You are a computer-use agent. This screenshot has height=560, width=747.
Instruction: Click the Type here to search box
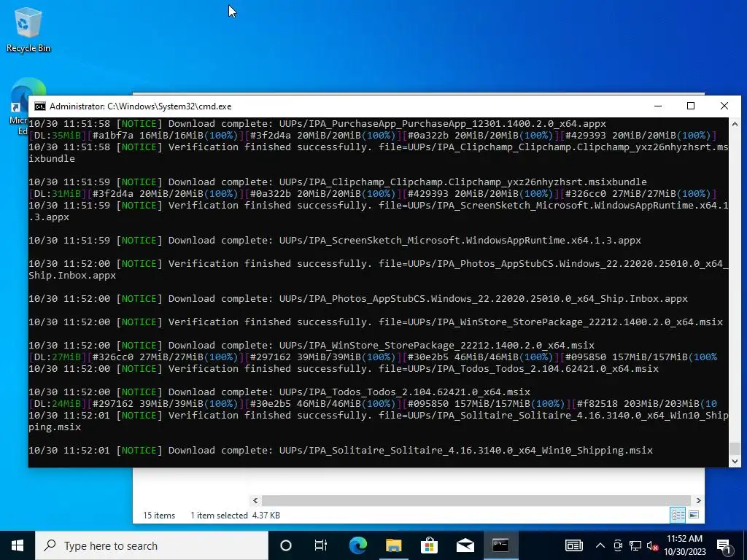click(x=152, y=545)
